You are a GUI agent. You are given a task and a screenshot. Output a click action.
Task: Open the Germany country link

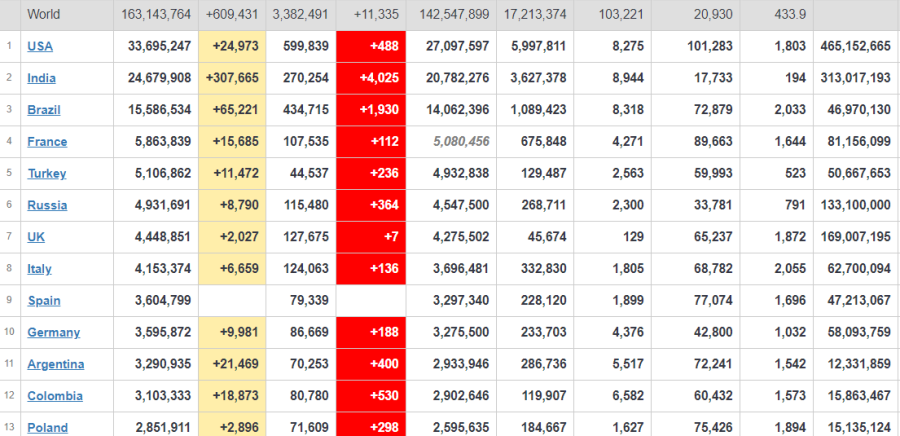(53, 333)
